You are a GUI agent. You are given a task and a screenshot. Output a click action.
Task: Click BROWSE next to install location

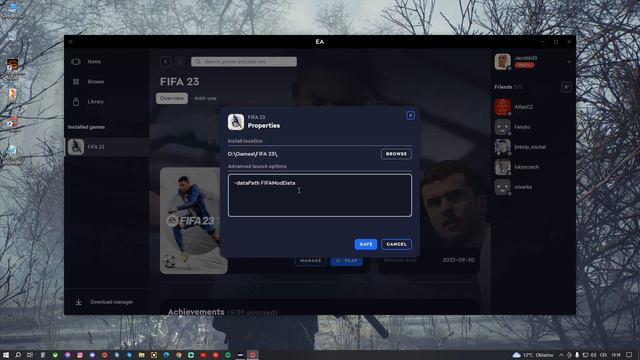(396, 154)
